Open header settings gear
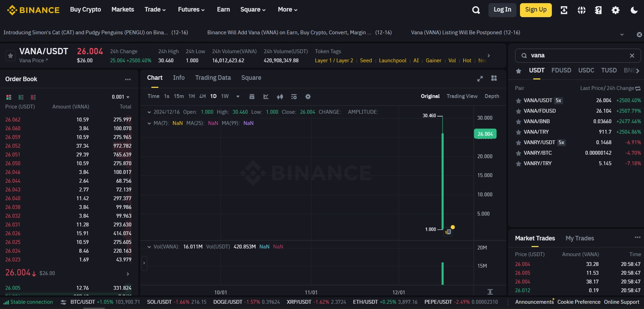Screen dimensions: 644x309 click(x=616, y=10)
